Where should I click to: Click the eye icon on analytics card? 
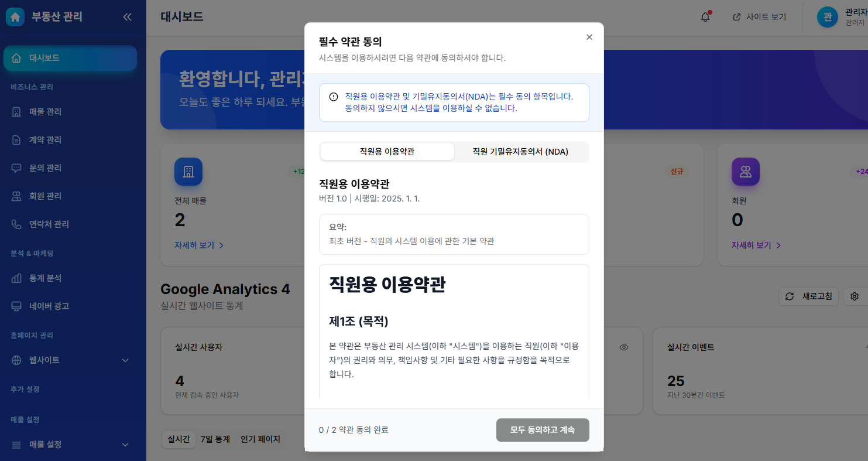[x=624, y=347]
